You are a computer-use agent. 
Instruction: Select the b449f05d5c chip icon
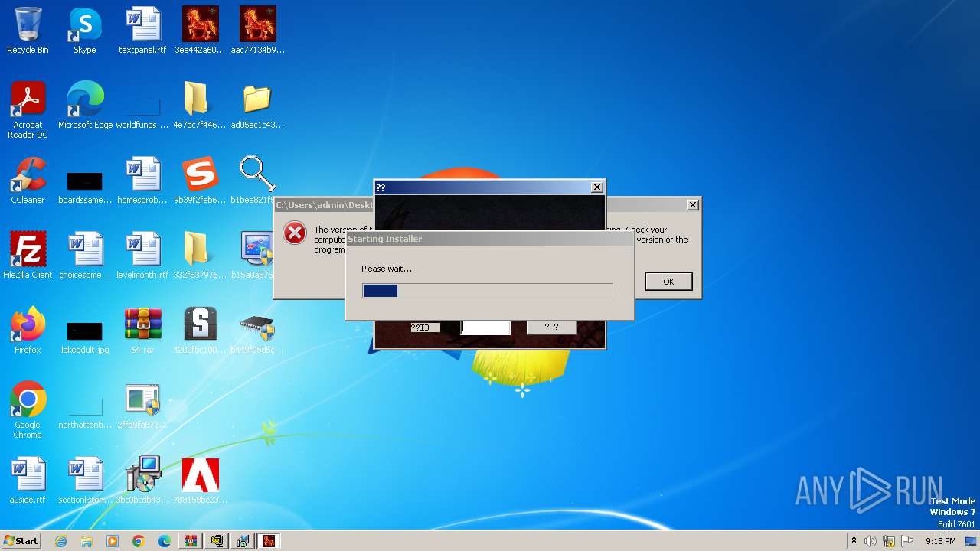tap(257, 331)
